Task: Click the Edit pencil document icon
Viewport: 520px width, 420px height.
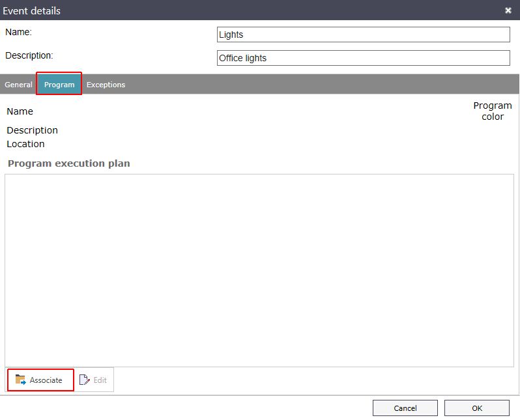Action: tap(84, 380)
